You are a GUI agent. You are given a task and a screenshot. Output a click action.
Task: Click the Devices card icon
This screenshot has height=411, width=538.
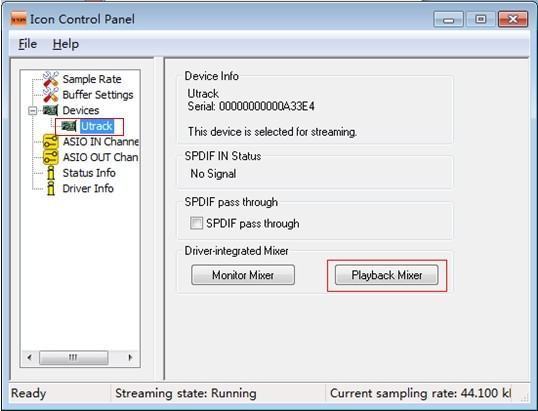pos(50,110)
